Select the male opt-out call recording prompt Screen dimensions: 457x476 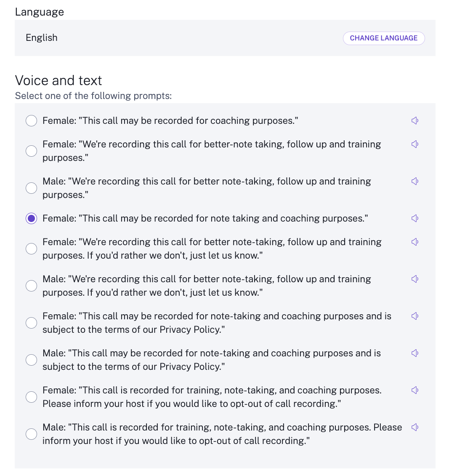31,434
